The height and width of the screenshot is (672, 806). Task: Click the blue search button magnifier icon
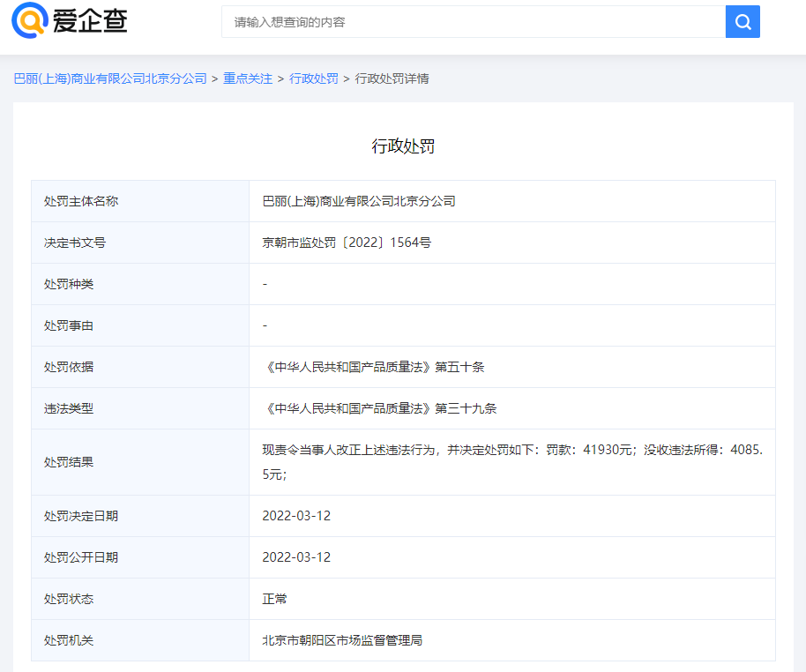click(x=742, y=21)
